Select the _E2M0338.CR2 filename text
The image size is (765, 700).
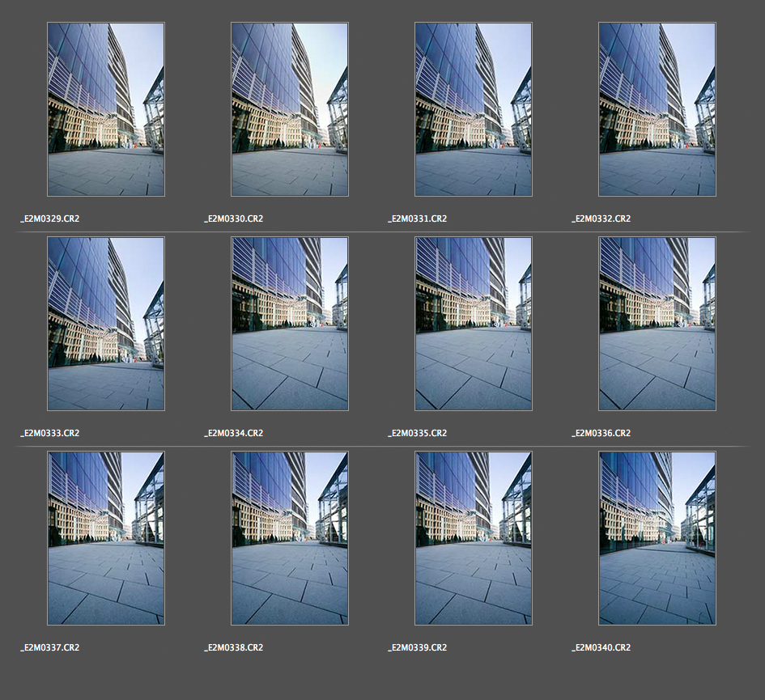234,647
